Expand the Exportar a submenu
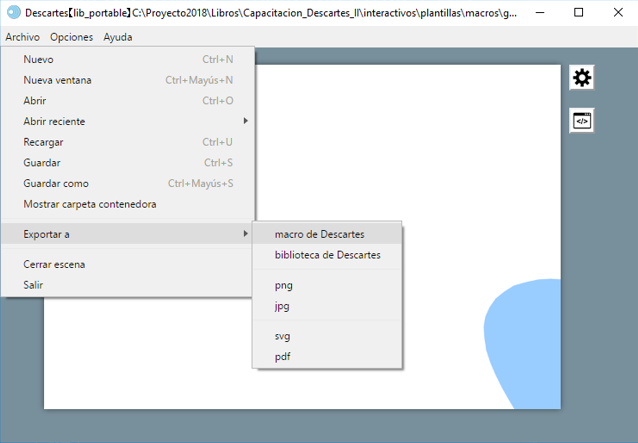 click(x=128, y=234)
